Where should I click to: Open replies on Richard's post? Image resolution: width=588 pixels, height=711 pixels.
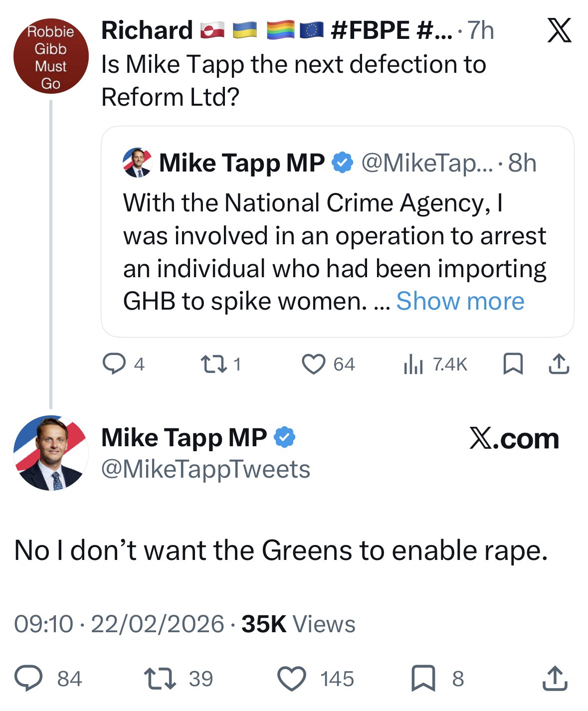(x=114, y=364)
